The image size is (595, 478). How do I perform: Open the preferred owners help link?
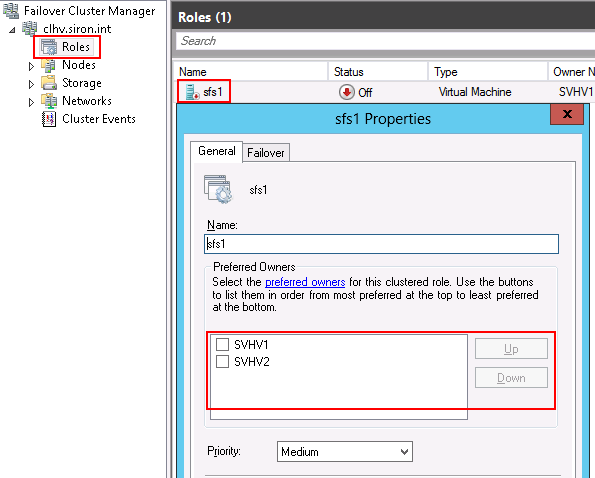pyautogui.click(x=305, y=282)
